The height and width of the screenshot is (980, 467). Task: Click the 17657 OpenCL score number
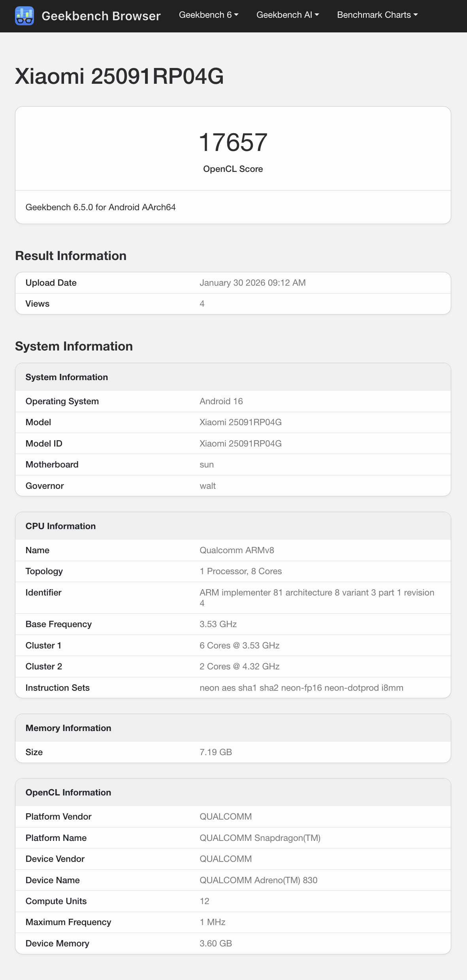[x=233, y=142]
